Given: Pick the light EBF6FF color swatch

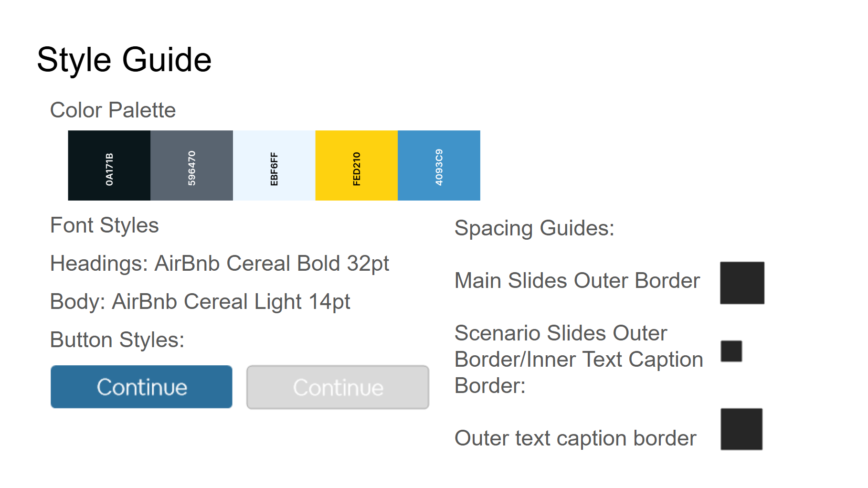Looking at the screenshot, I should [274, 165].
